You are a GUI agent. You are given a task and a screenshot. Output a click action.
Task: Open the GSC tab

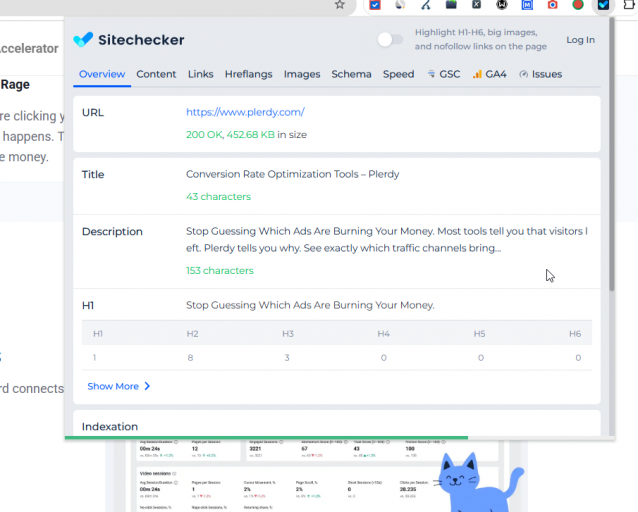(444, 74)
